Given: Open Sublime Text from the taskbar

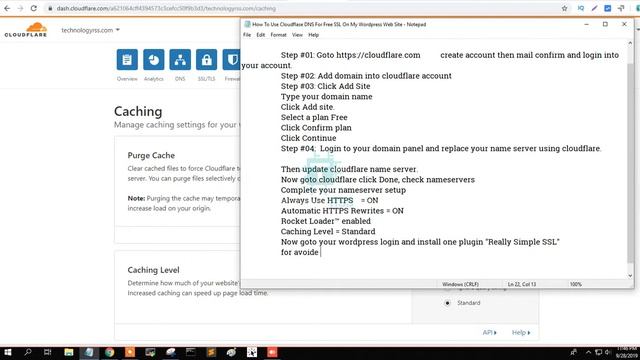Looking at the screenshot, I should click(211, 352).
